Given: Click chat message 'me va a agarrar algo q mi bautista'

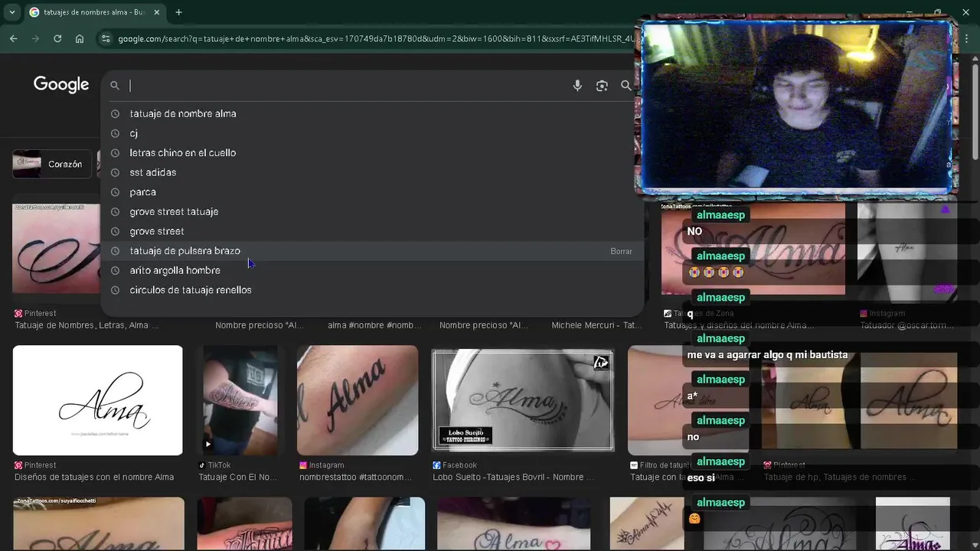Looking at the screenshot, I should click(767, 354).
